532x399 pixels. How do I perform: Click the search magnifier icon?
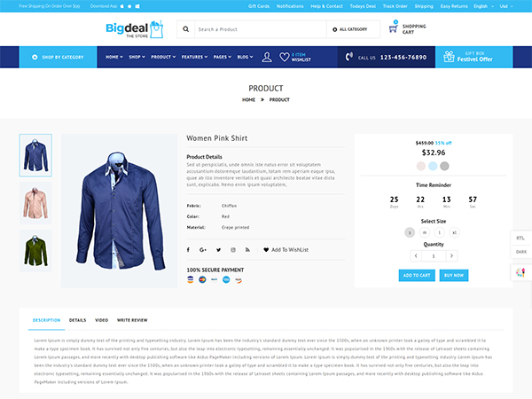(185, 29)
